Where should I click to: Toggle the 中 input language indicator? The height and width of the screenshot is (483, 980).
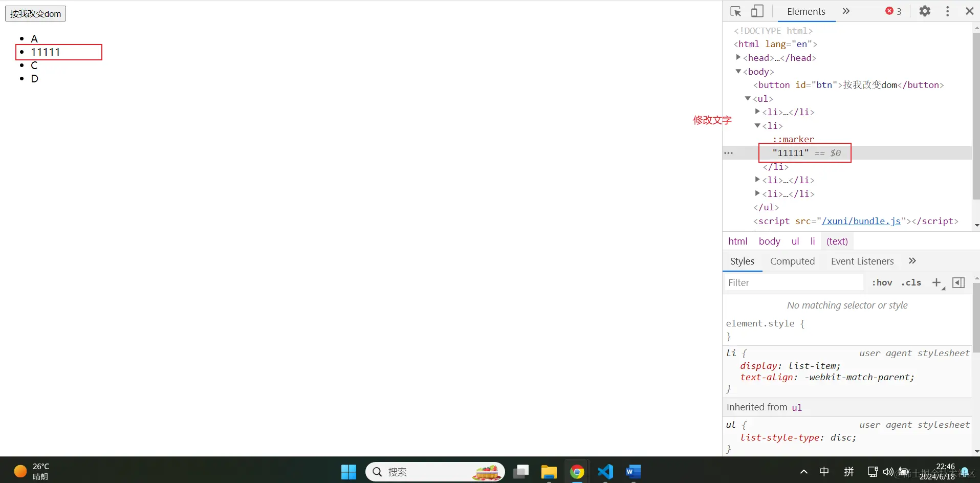824,472
